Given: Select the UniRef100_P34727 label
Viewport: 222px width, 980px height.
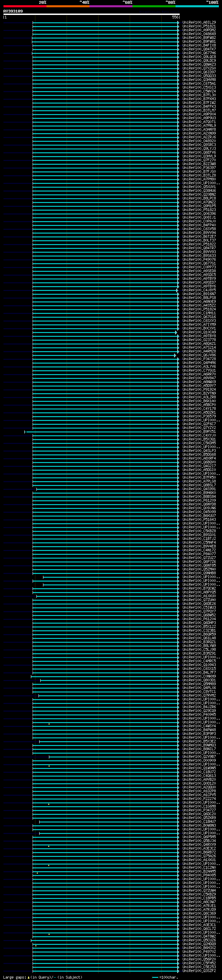Looking at the screenshot, I should point(199,810).
